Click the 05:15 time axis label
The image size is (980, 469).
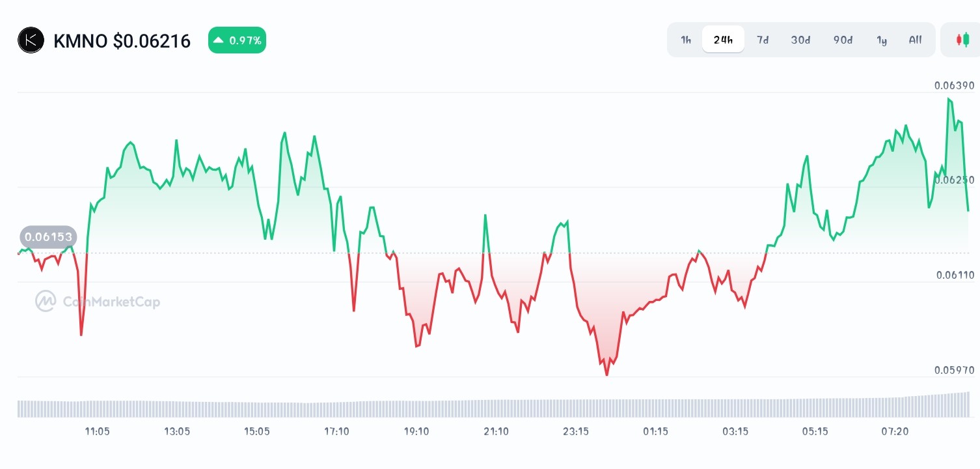(x=815, y=431)
